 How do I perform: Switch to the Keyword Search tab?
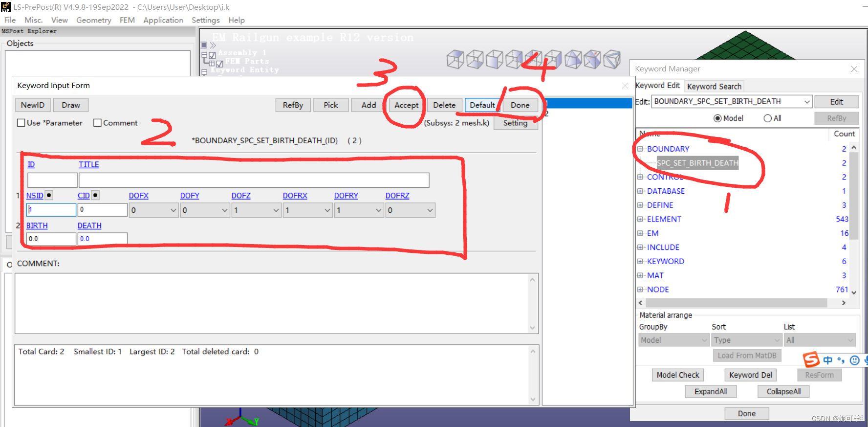pyautogui.click(x=714, y=87)
